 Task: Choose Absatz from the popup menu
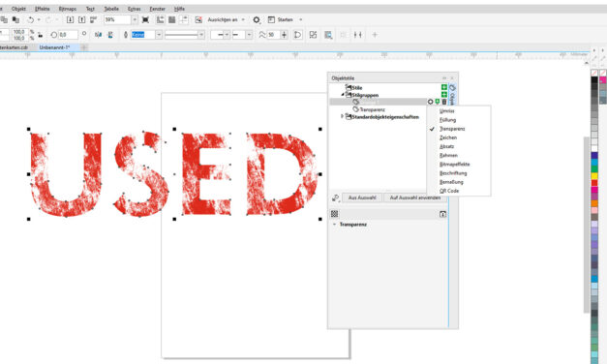coord(446,147)
